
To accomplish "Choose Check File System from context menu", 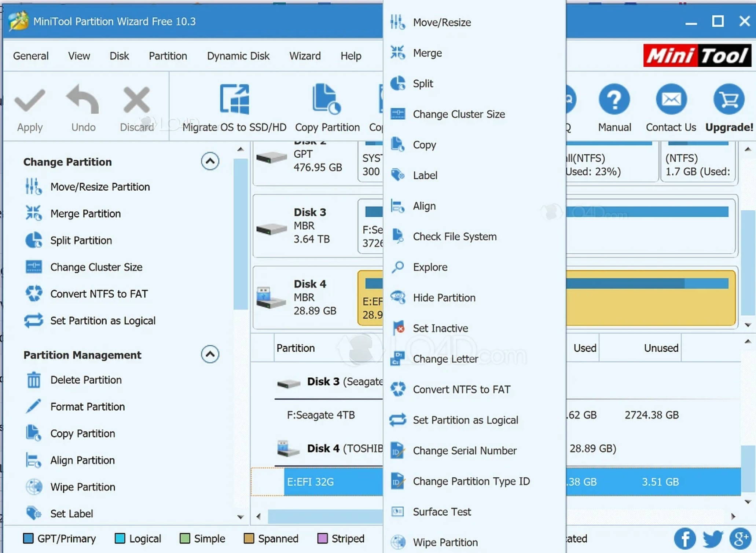I will [x=474, y=237].
